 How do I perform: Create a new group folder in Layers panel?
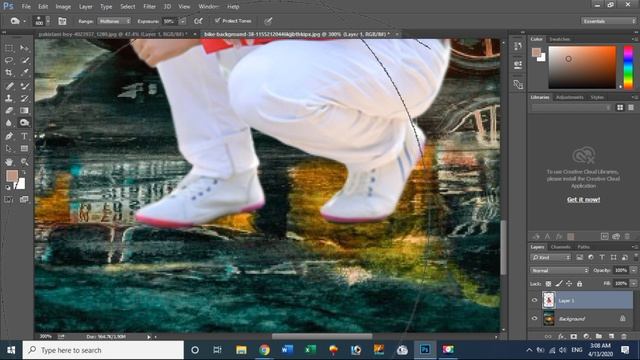coord(598,336)
